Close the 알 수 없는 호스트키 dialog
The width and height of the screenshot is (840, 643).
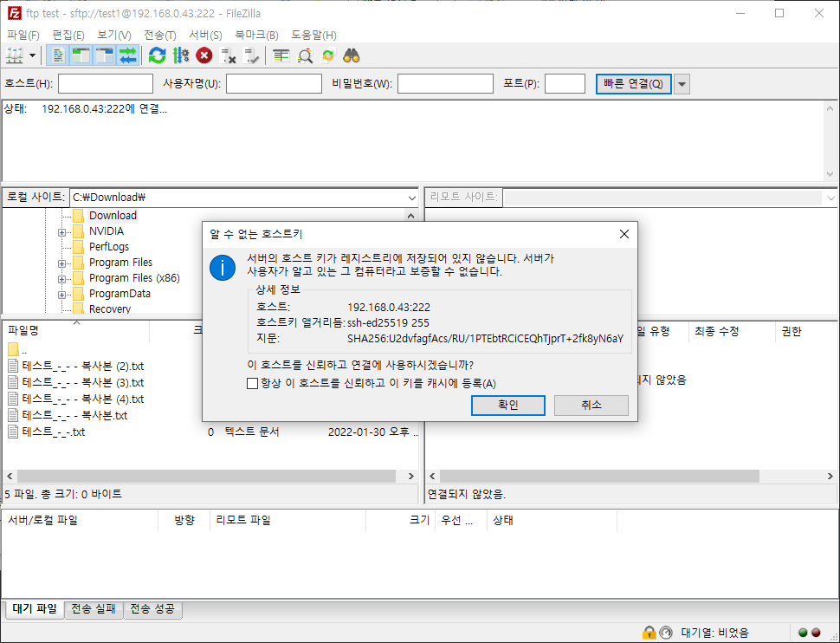point(624,234)
